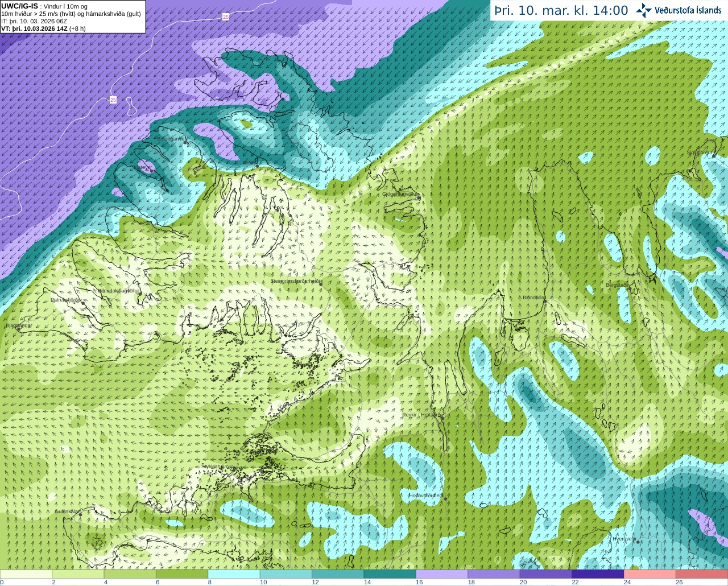The width and height of the screenshot is (728, 586).
Task: Click the Veðurstofa Íslands logo icon
Action: [x=644, y=10]
